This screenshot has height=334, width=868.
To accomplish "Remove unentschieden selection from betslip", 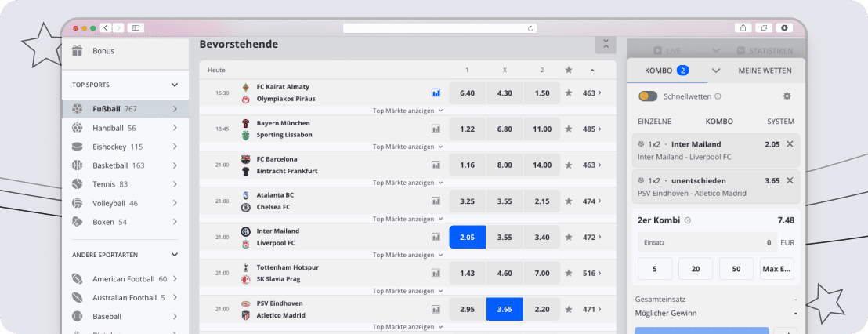I will point(789,180).
